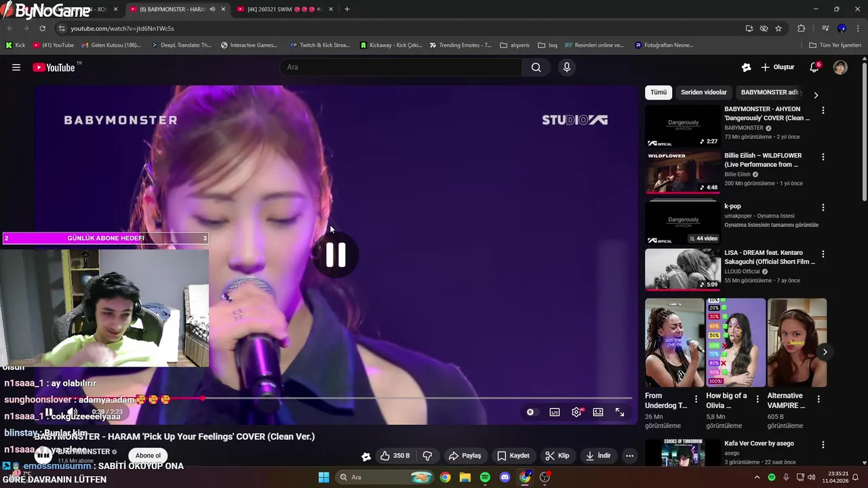Open Discord from the taskbar
The height and width of the screenshot is (488, 868).
505,477
